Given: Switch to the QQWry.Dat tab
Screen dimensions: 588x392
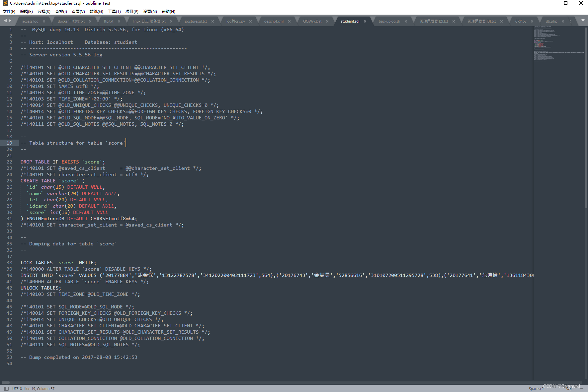Looking at the screenshot, I should click(x=312, y=21).
